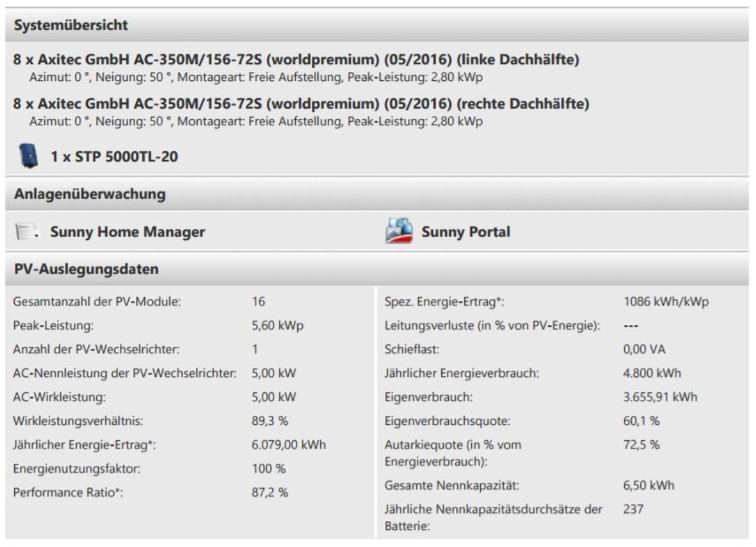Click the 'Spez. Energie-Ertrag*:' label
This screenshot has width=756, height=547.
[x=444, y=302]
